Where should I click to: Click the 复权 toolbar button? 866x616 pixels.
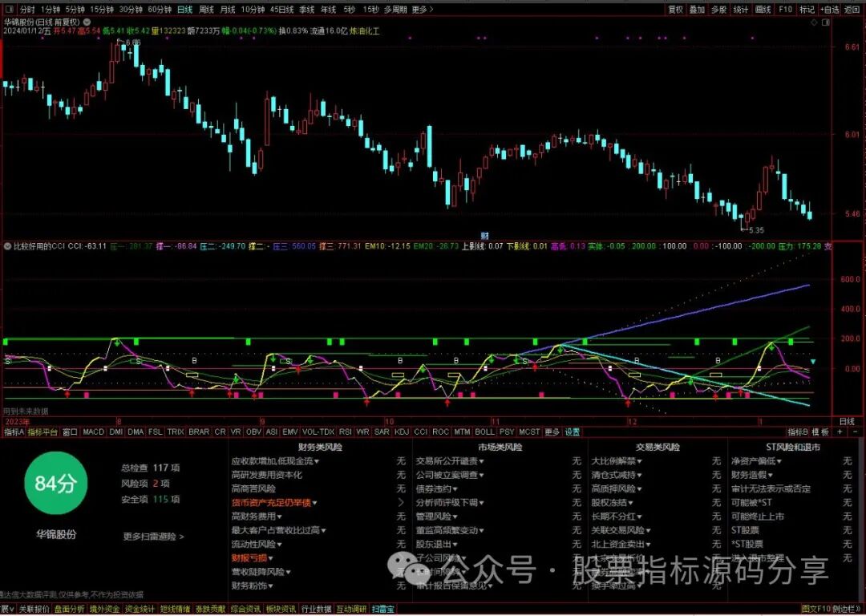pos(676,10)
